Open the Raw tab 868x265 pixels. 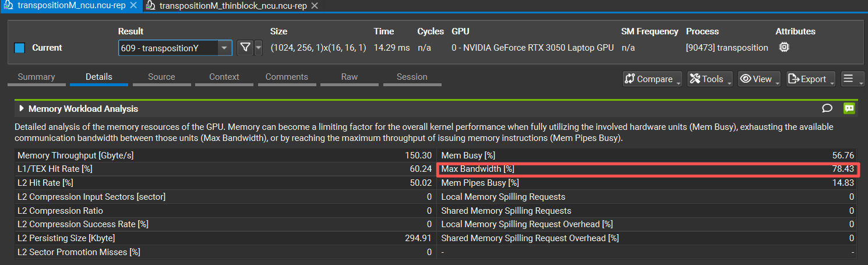[350, 77]
